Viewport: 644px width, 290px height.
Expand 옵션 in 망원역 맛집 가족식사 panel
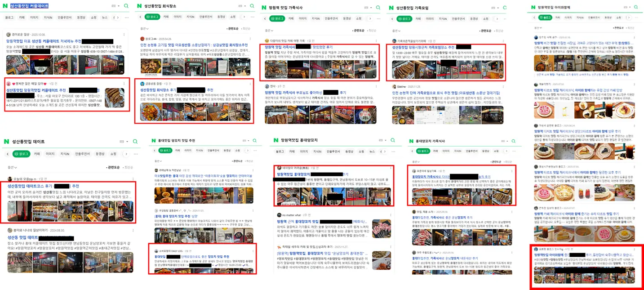tap(269, 31)
